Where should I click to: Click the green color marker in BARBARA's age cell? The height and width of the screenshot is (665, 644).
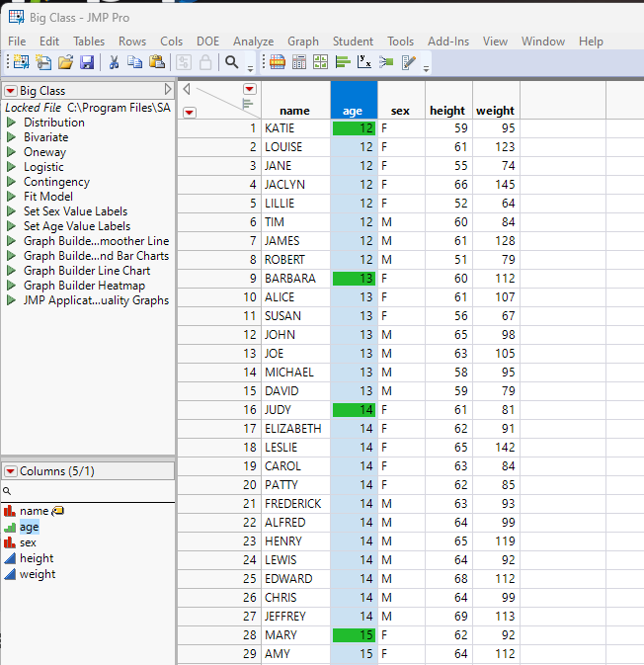coord(346,279)
